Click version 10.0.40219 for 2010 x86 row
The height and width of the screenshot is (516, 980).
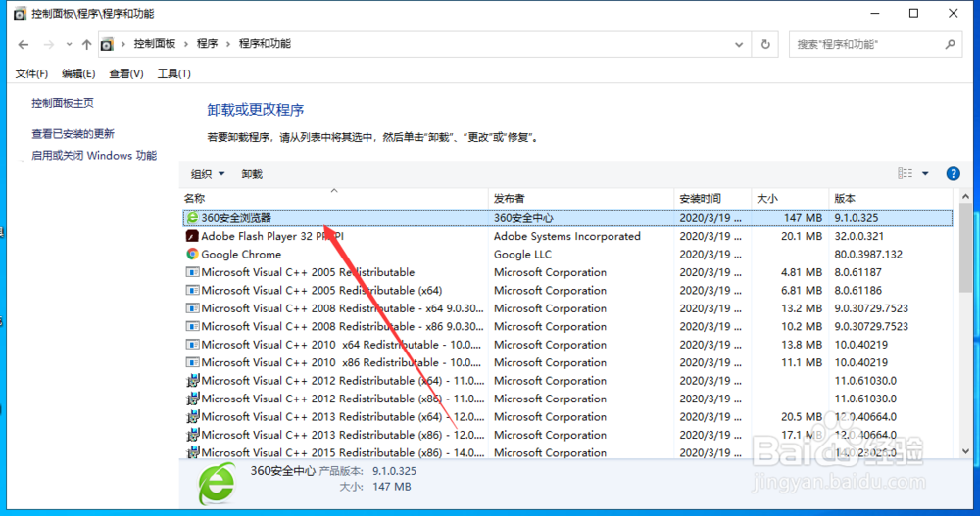[x=861, y=363]
